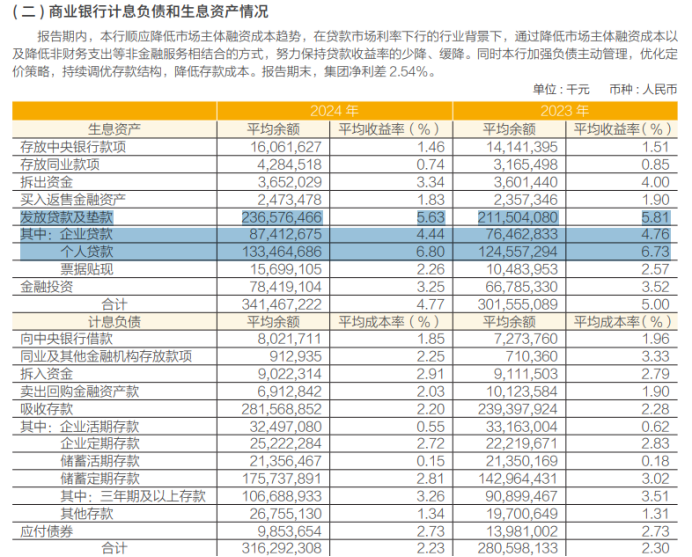Image resolution: width=692 pixels, height=557 pixels.
Task: Click the value 87,412,675
Action: tap(286, 234)
